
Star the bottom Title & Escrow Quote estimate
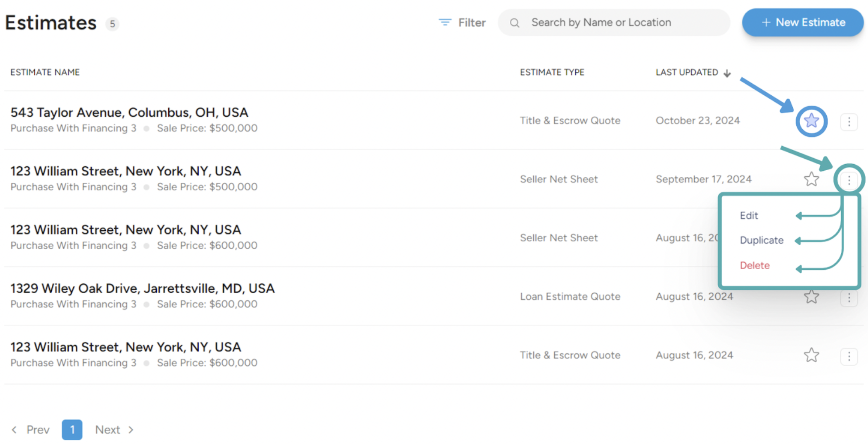811,355
